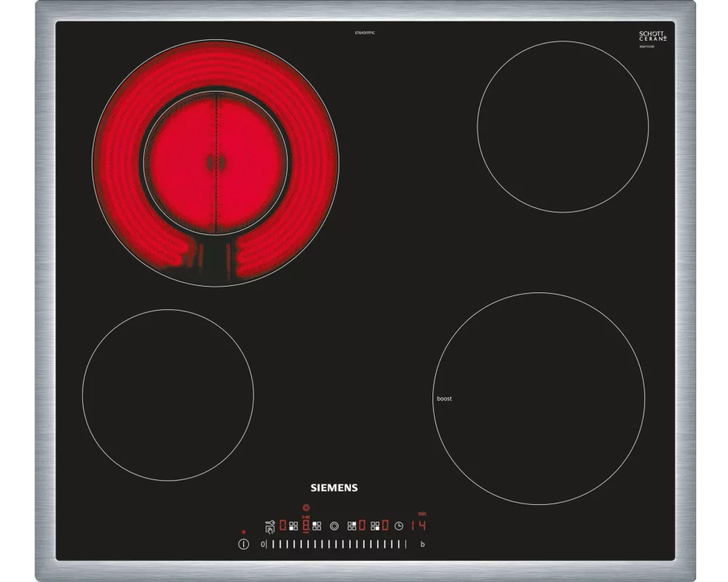728x582 pixels.
Task: Select the rear-right zone grid symbol
Action: (x=352, y=525)
